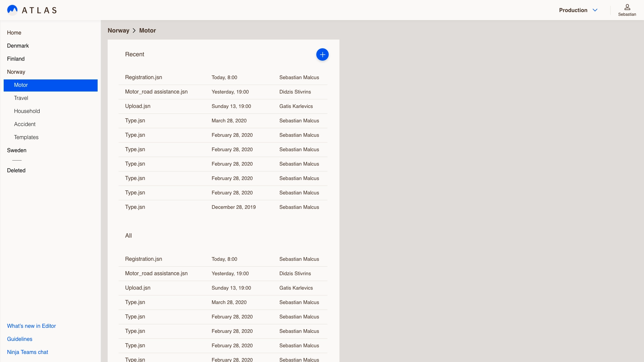Click the Atlas logo icon
Viewport: 644px width, 362px height.
coord(12,10)
